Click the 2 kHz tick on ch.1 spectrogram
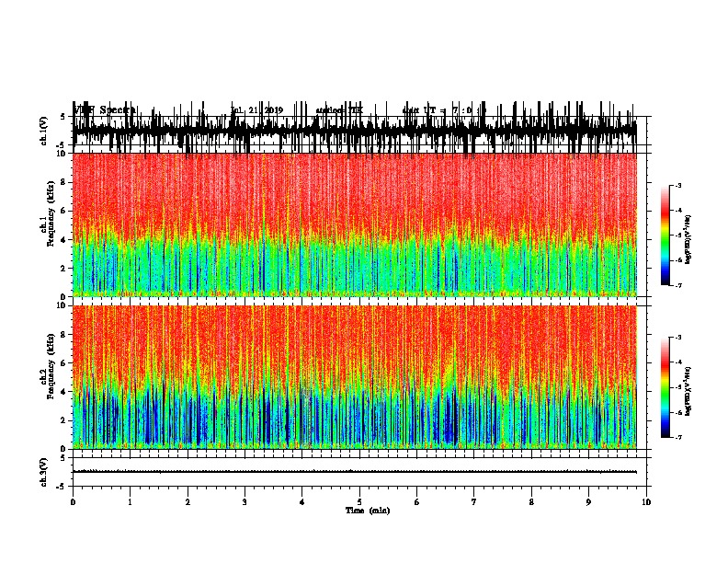The image size is (728, 563). pos(63,268)
